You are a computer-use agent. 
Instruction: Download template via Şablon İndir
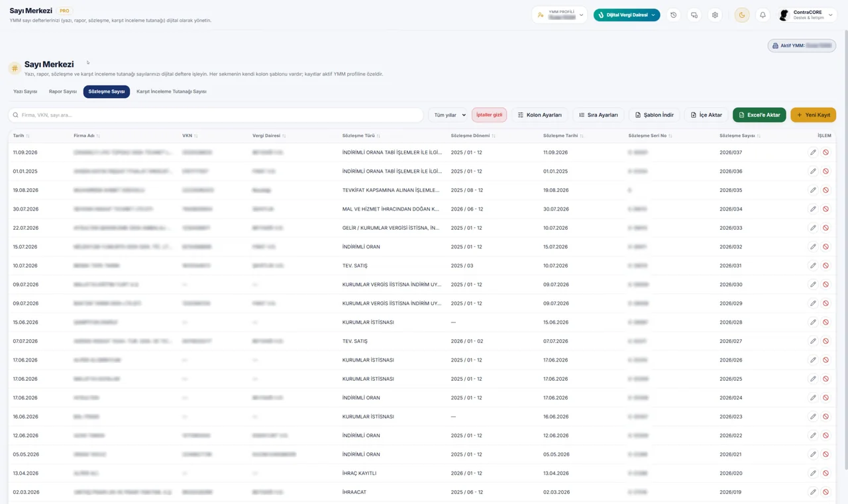(x=655, y=115)
